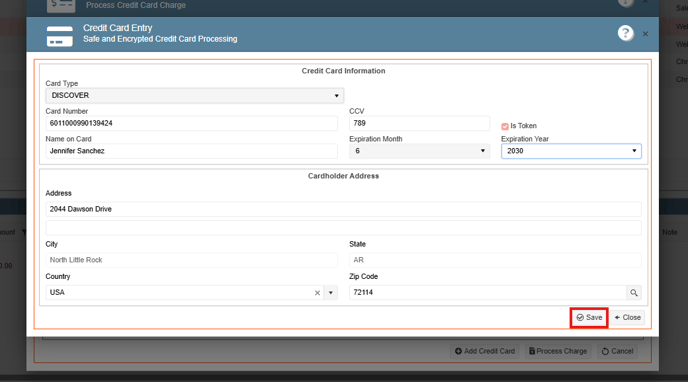This screenshot has height=382, width=688.
Task: Click into the Card Number field
Action: point(191,123)
